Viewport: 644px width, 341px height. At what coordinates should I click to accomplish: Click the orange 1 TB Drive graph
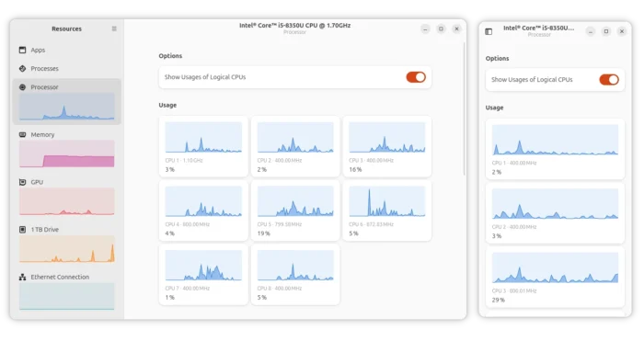67,249
